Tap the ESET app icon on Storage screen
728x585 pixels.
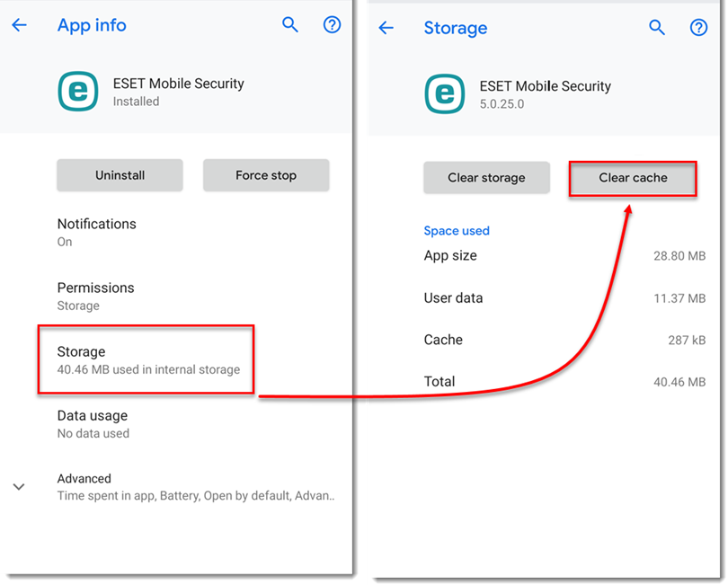tap(445, 95)
